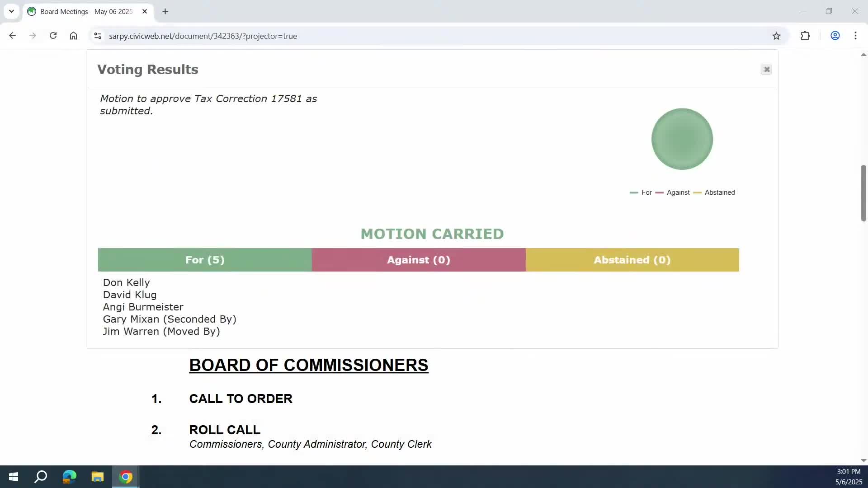Screen dimensions: 868x488
Task: Open the Chrome three-dot menu
Action: pyautogui.click(x=855, y=36)
